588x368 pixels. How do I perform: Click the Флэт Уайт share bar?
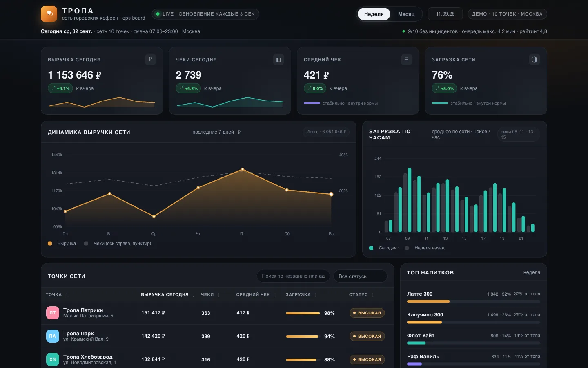point(474,343)
